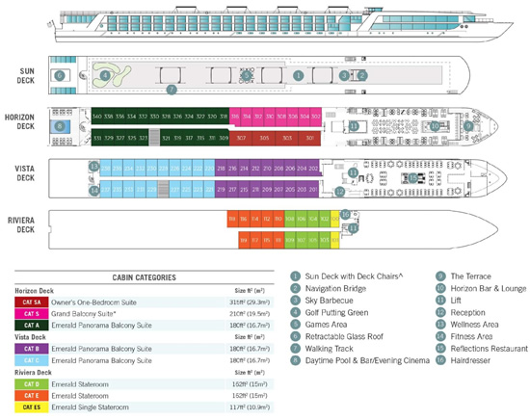Select cabin 340 on Horizon Deck

pos(97,117)
